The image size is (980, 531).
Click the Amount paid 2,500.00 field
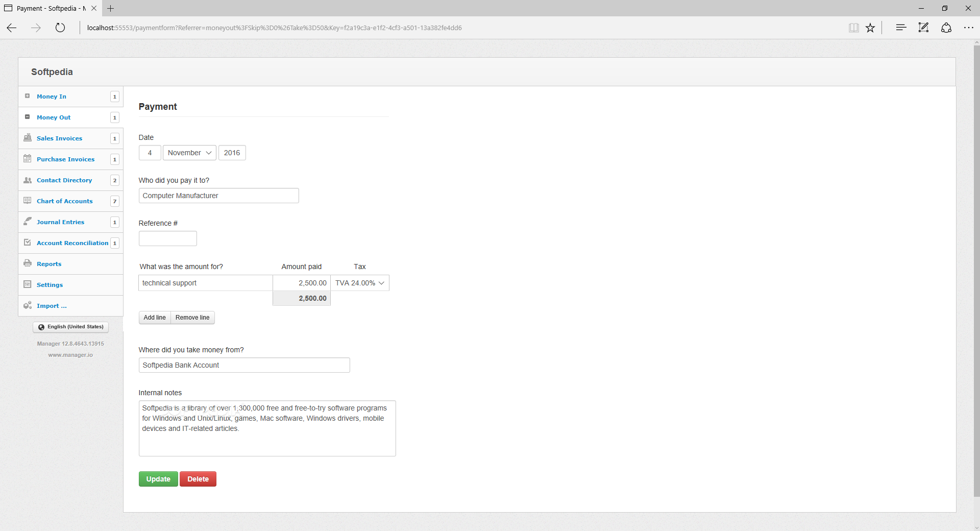(302, 283)
